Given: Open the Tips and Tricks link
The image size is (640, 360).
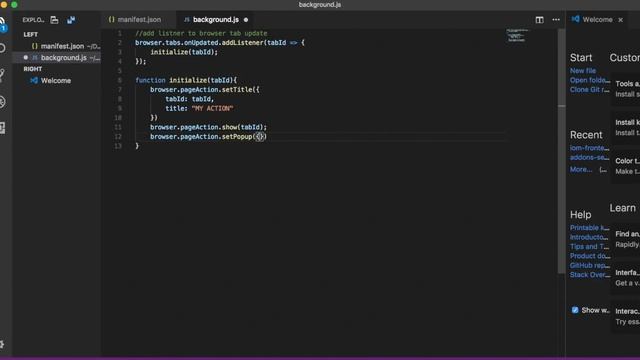Looking at the screenshot, I should click(589, 247).
